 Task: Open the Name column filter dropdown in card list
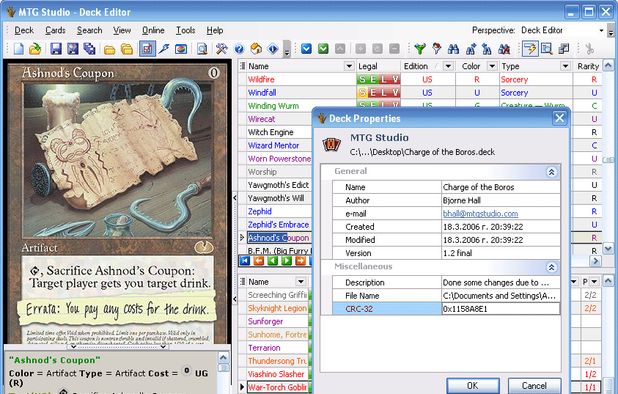click(349, 66)
